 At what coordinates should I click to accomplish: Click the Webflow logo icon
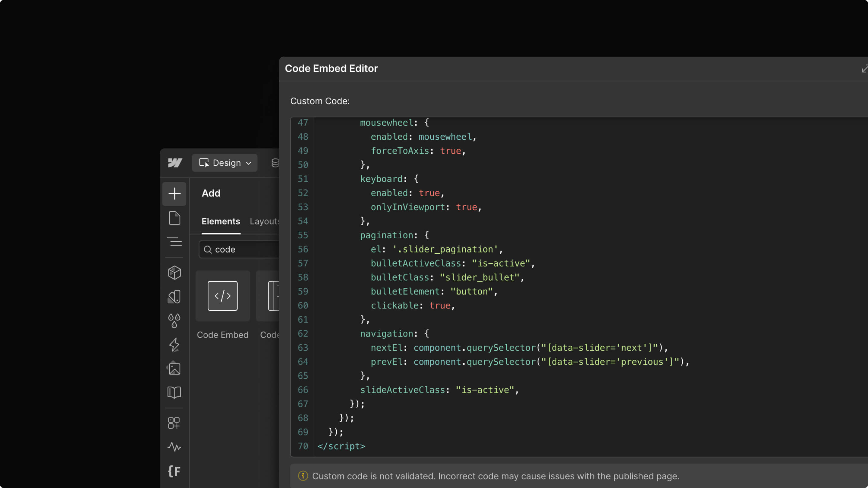click(x=175, y=163)
